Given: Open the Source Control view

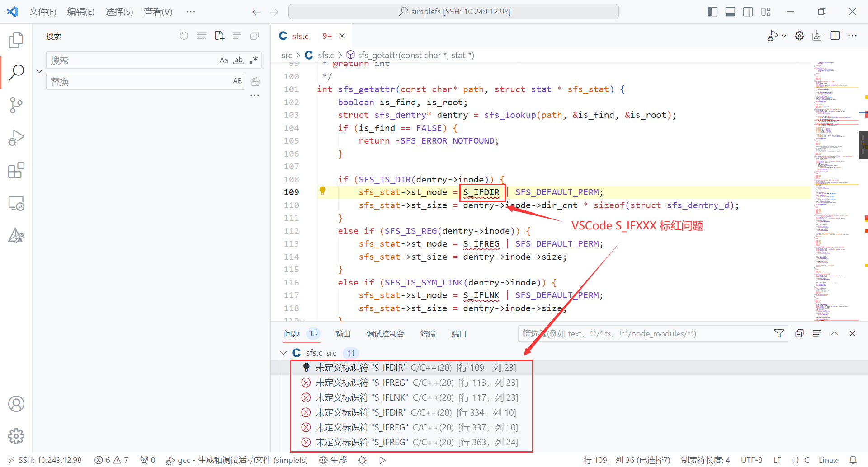Looking at the screenshot, I should [x=16, y=105].
